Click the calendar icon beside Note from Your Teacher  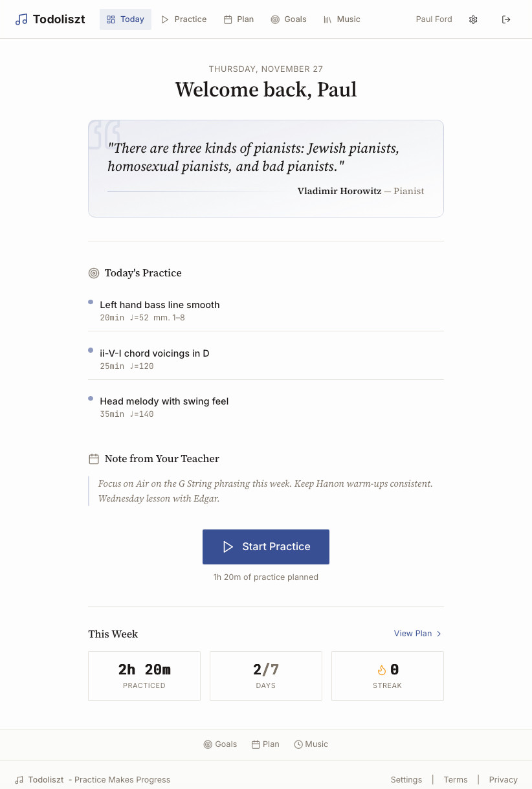click(94, 458)
